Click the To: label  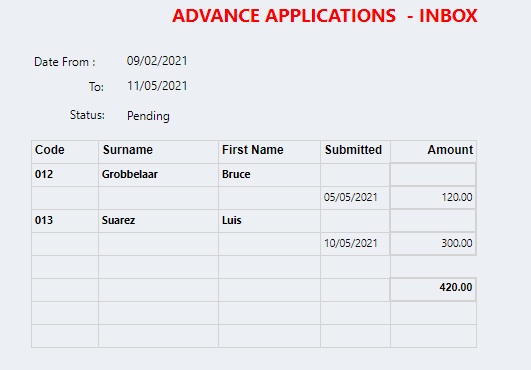coord(96,87)
